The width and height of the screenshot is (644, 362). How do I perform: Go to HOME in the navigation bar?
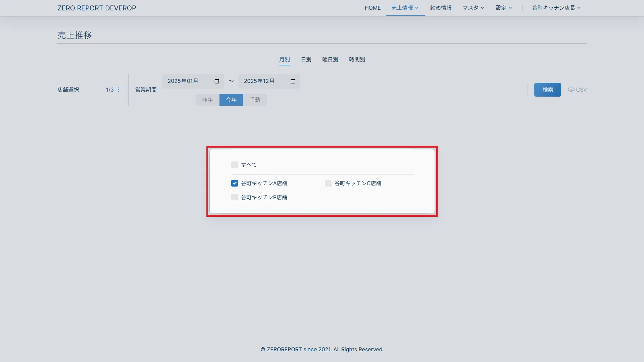373,8
